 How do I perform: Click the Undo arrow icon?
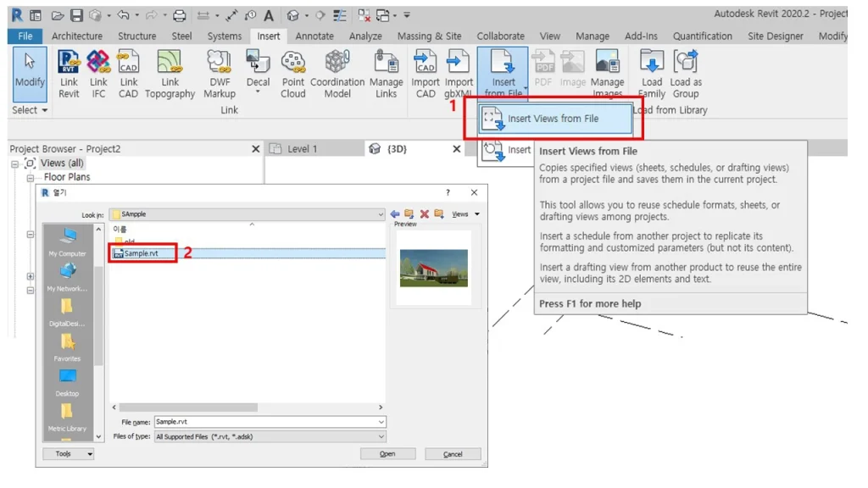[124, 15]
